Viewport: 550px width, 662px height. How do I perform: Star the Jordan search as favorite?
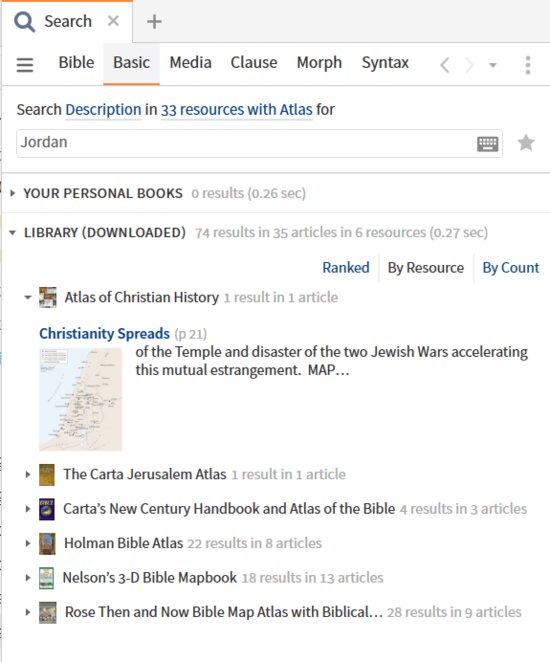(x=526, y=143)
